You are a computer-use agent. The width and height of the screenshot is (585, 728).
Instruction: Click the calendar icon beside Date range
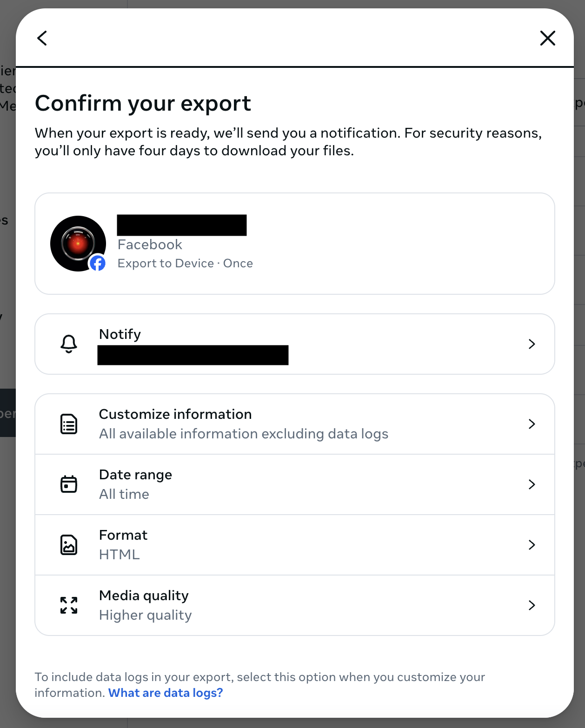click(68, 484)
